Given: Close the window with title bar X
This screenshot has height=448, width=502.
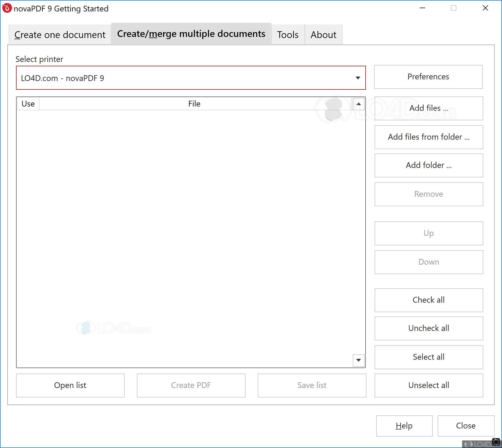Looking at the screenshot, I should 485,8.
